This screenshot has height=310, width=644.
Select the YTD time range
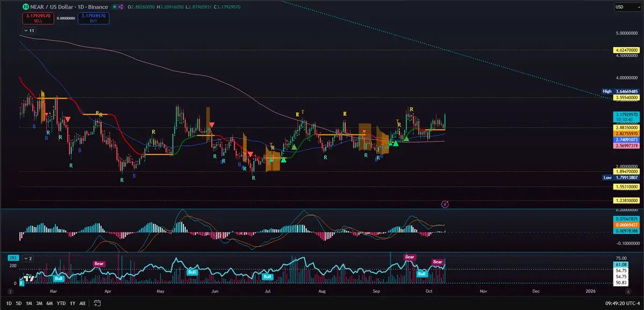(x=60, y=304)
